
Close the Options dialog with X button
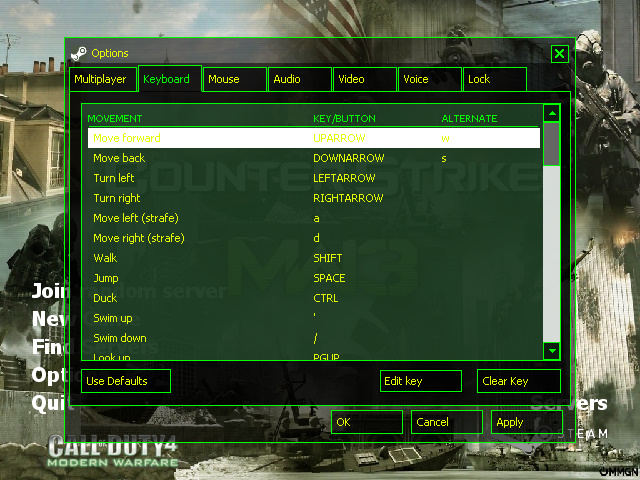click(x=560, y=54)
